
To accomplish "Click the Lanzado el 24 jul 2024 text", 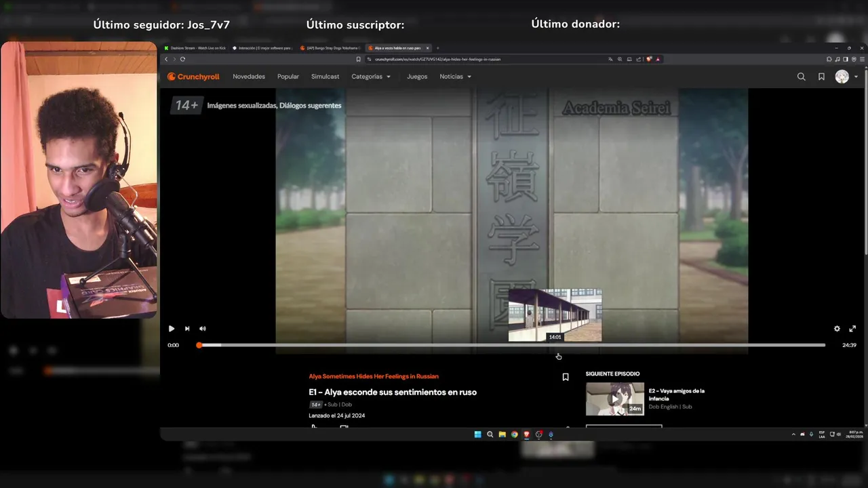I will pos(336,415).
